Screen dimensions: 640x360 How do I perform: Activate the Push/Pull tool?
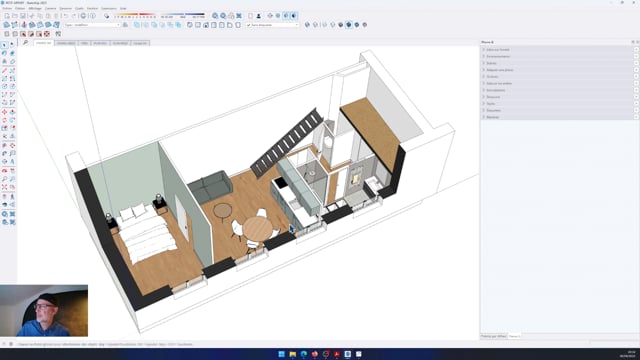(13, 112)
